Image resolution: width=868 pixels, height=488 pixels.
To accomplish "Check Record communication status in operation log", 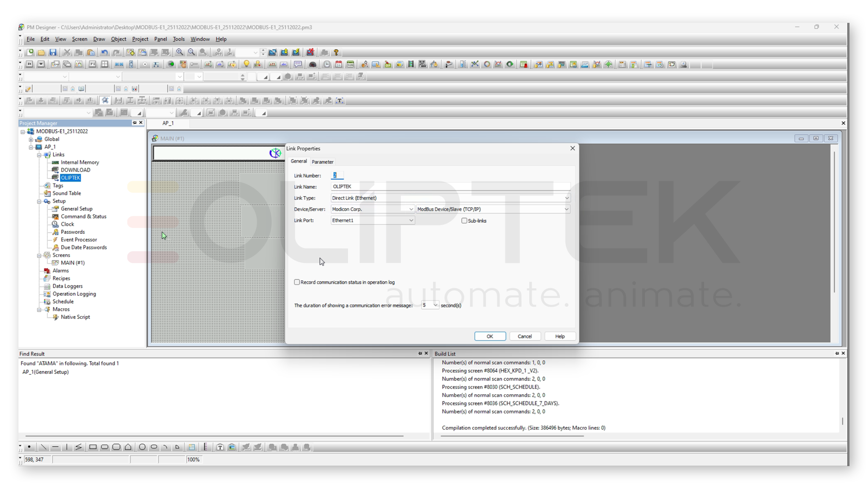I will [297, 282].
